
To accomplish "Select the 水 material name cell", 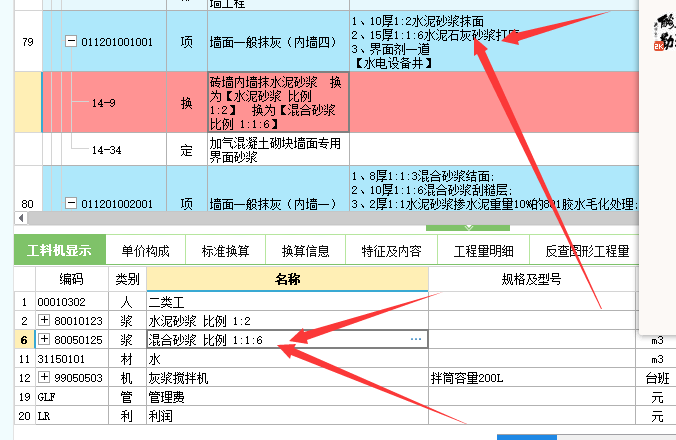I will (x=287, y=359).
